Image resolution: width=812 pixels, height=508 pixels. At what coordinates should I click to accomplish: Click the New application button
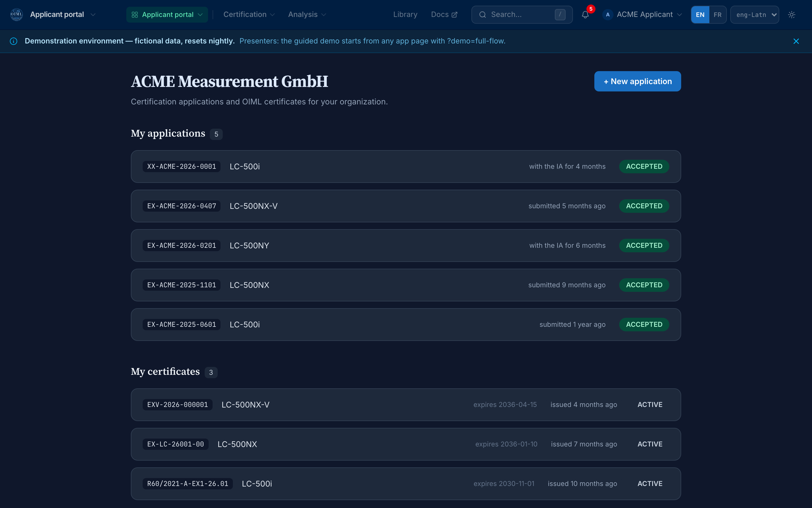click(x=637, y=81)
